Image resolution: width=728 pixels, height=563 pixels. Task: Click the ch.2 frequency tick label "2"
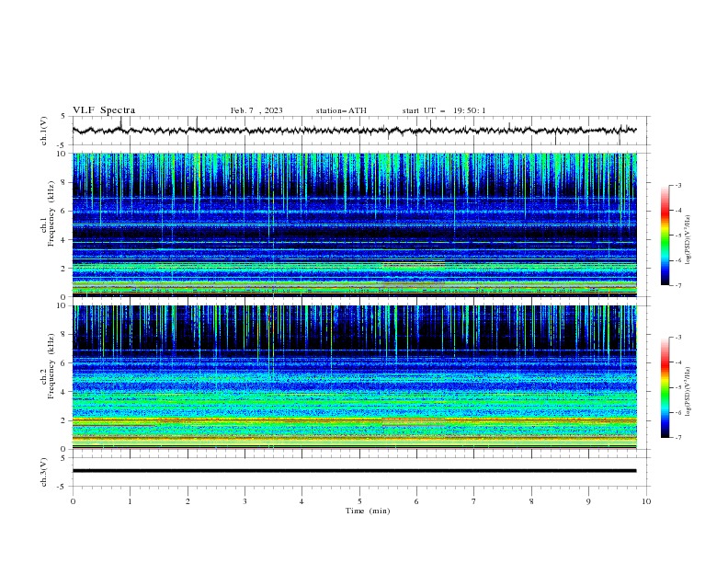tap(64, 420)
